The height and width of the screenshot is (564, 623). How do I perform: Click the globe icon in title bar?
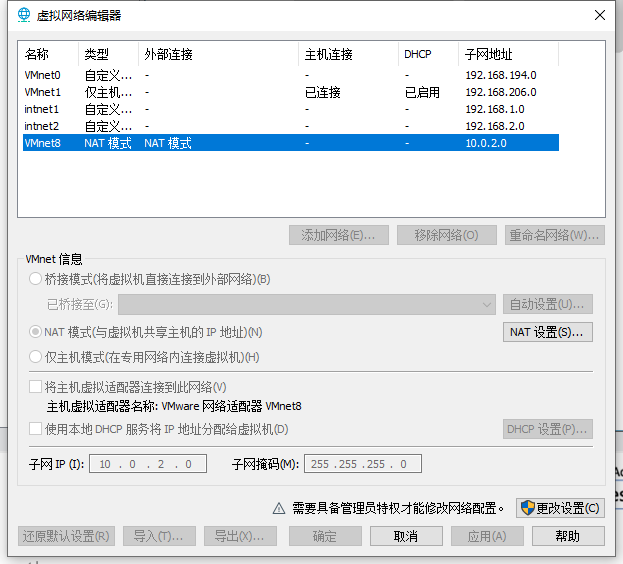coord(24,15)
